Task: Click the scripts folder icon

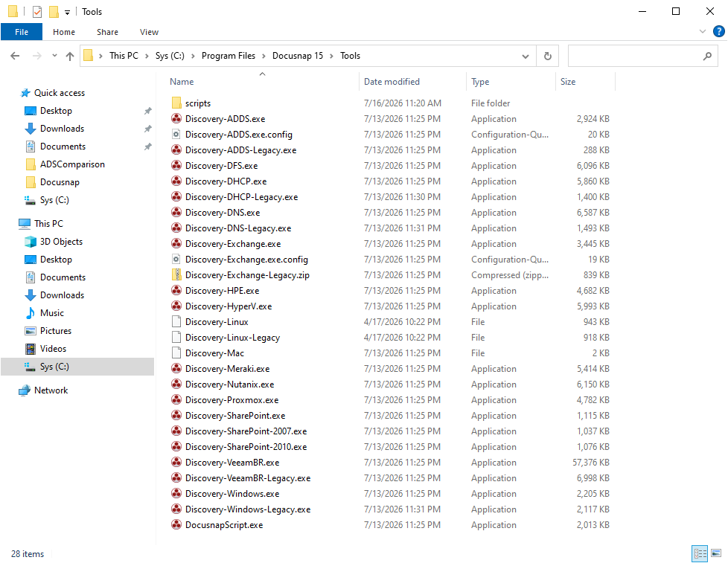Action: tap(176, 103)
